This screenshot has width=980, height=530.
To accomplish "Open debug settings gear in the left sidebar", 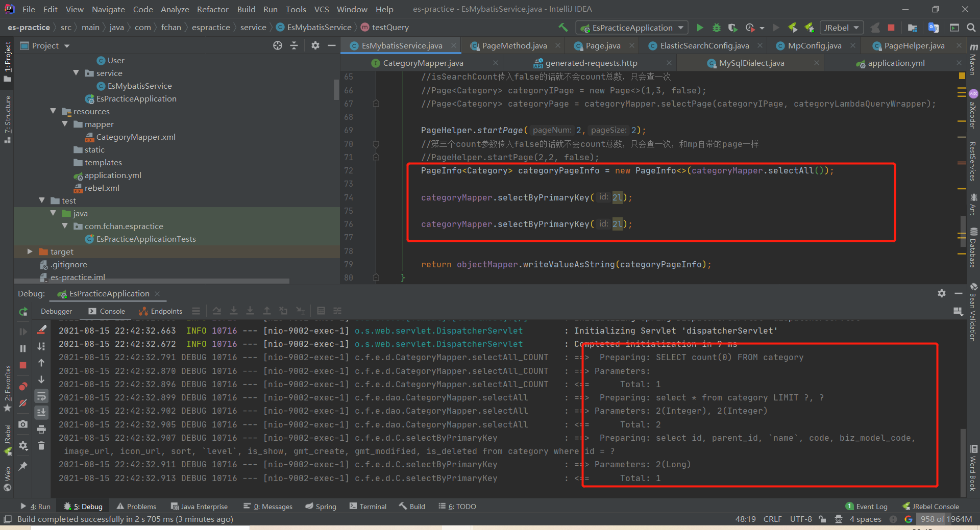I will 23,445.
